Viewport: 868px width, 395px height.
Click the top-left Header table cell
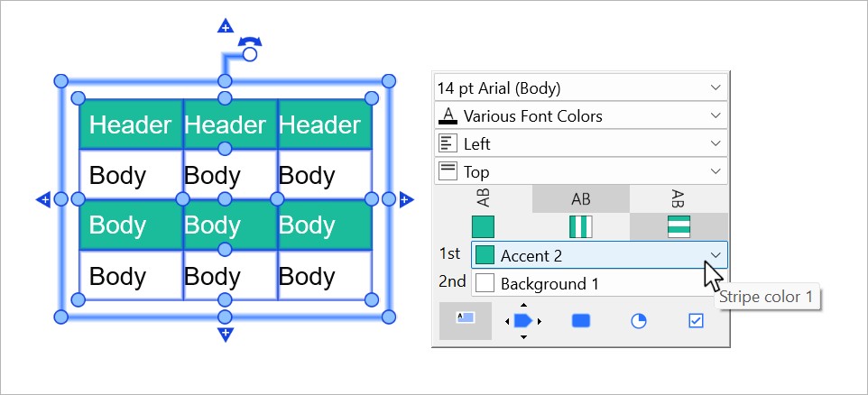(x=131, y=124)
